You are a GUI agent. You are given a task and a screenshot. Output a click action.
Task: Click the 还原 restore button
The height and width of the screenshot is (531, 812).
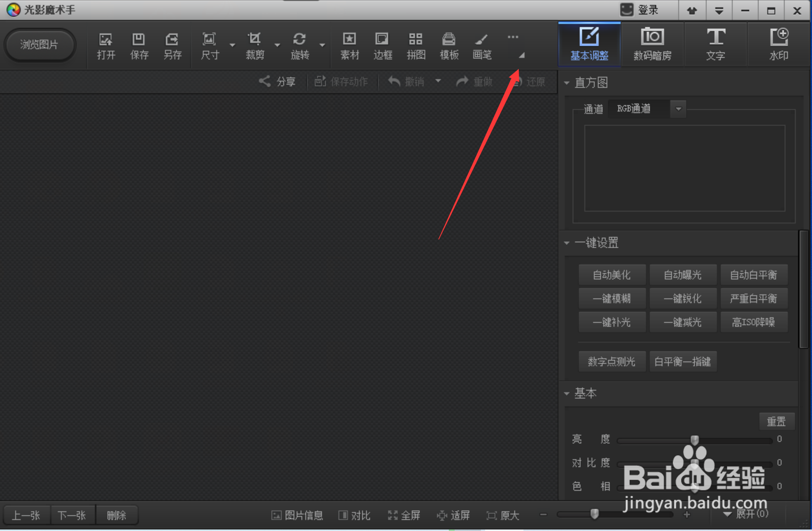[528, 81]
